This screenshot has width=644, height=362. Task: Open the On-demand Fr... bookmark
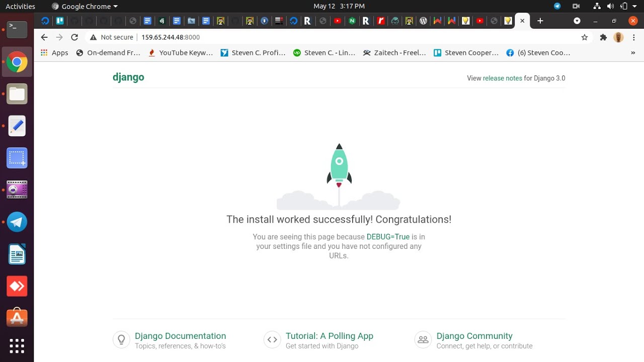point(108,53)
